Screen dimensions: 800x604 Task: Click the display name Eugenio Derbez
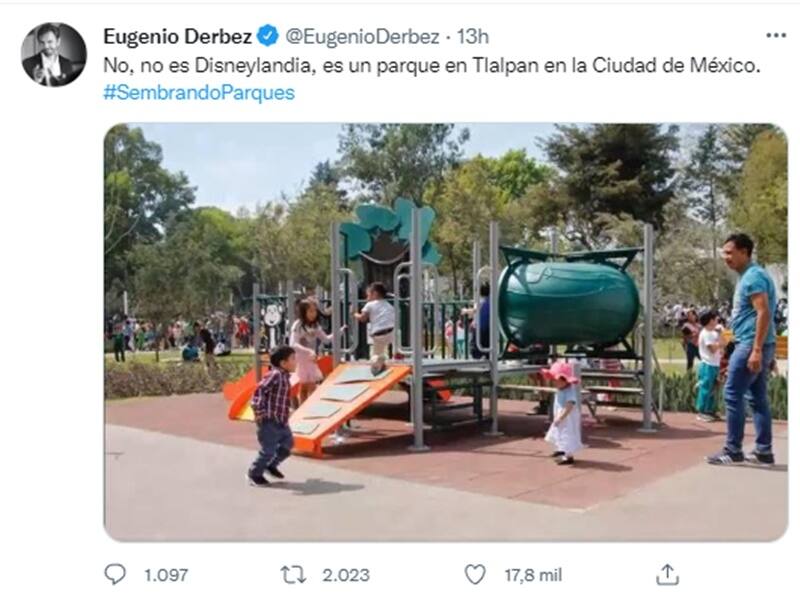[178, 37]
